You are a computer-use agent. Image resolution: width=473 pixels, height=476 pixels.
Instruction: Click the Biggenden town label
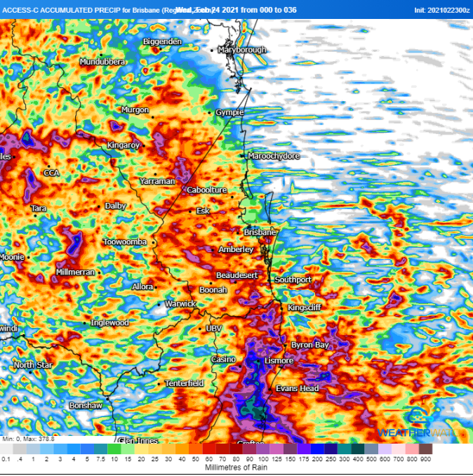[x=162, y=41]
